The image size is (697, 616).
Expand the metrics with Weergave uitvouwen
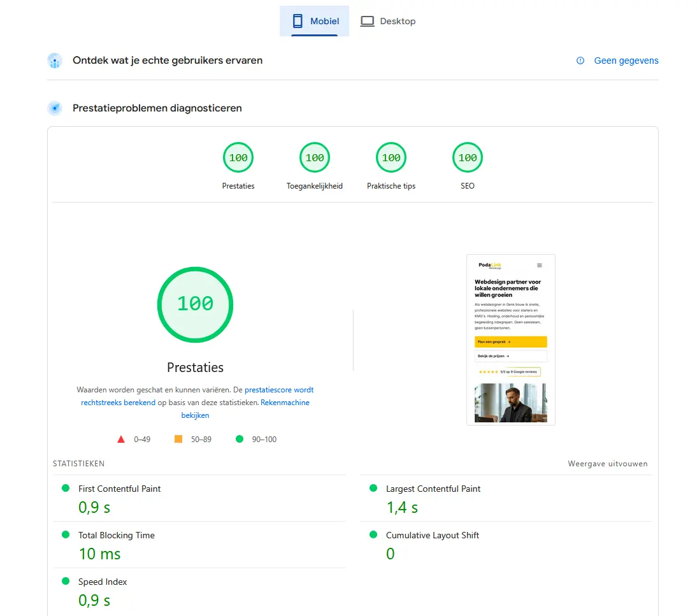[607, 464]
